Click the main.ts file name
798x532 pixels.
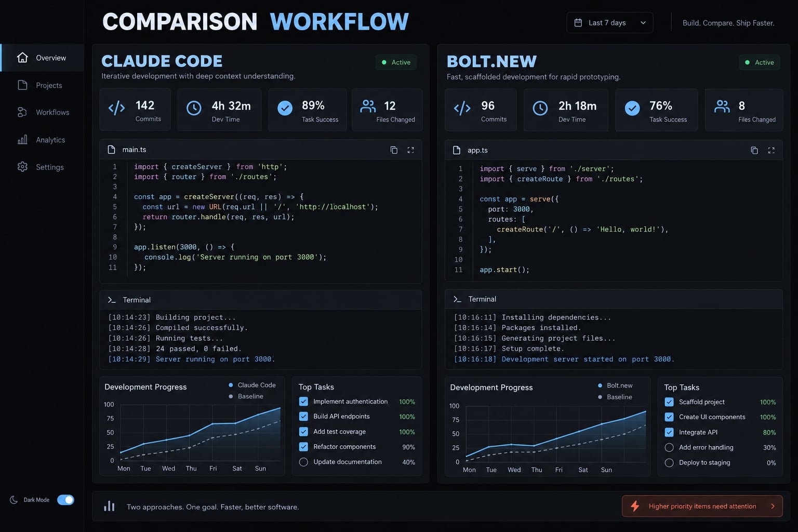point(134,150)
